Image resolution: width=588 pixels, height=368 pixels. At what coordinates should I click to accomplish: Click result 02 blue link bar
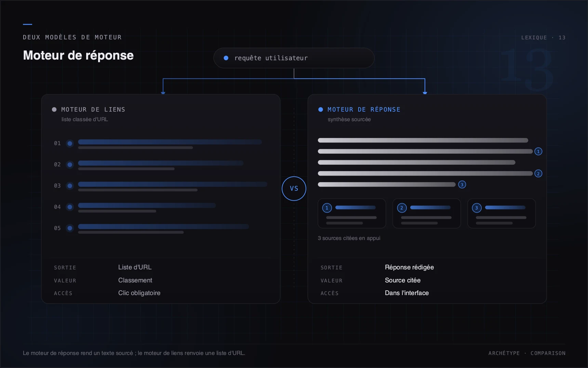pos(161,163)
